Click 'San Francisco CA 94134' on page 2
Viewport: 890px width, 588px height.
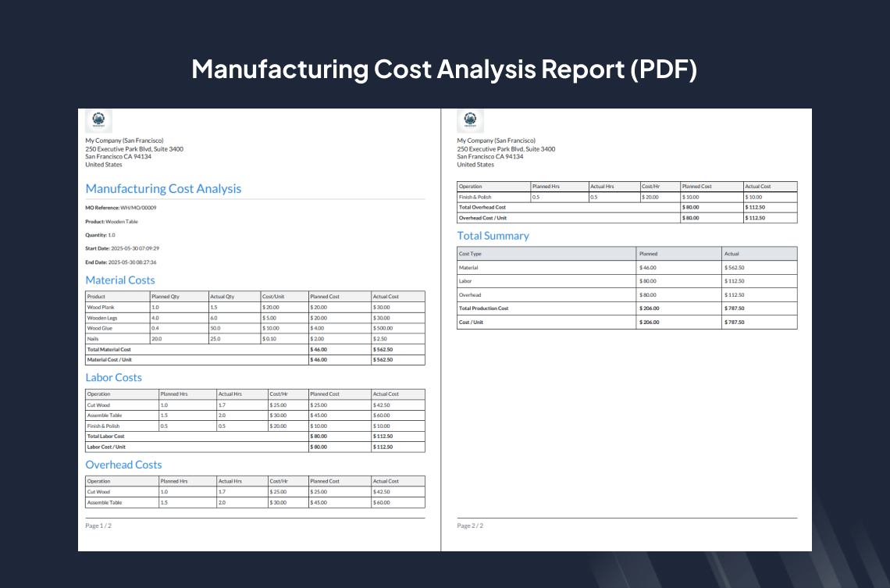point(490,157)
